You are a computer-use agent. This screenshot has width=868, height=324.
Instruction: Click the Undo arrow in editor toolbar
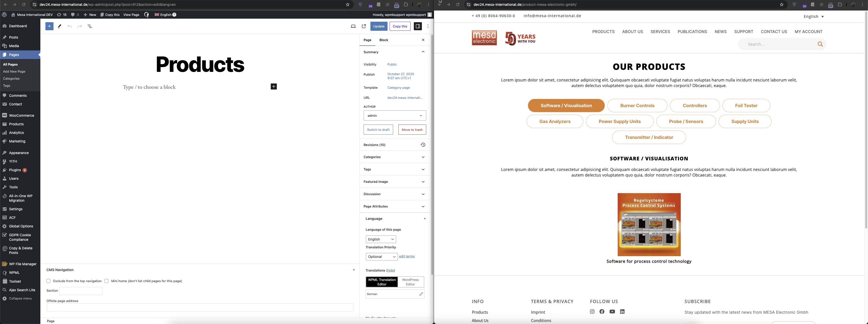70,26
